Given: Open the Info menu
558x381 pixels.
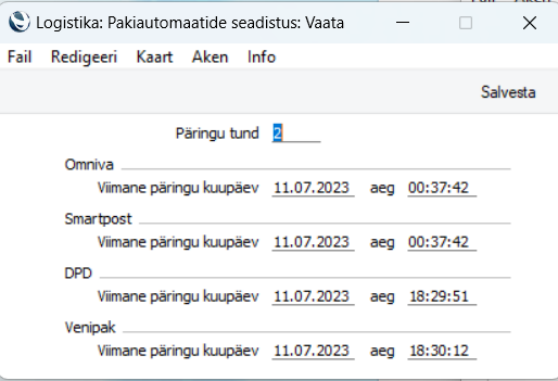Looking at the screenshot, I should 262,57.
